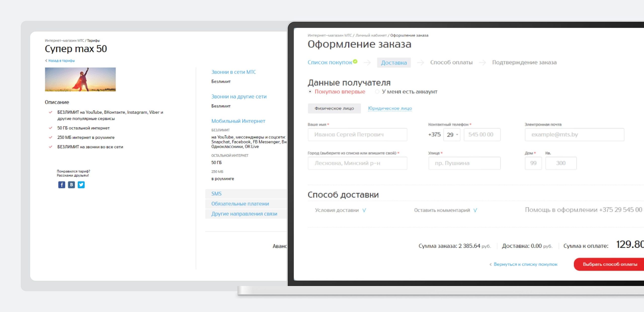Open the superhero child tariff image
Viewport: 644px width, 312px height.
pyautogui.click(x=80, y=79)
